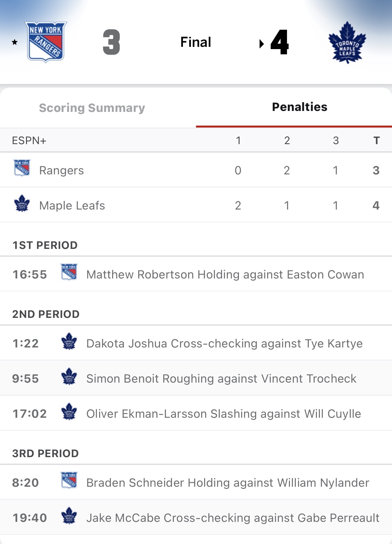
Task: Tap Rangers icon on the 8:20 penalty
Action: tap(69, 480)
